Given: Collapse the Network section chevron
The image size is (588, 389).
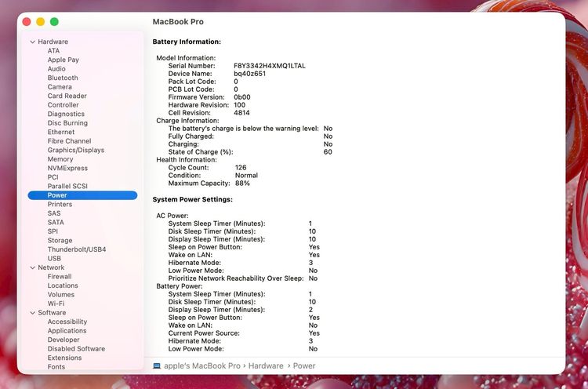Looking at the screenshot, I should 33,268.
